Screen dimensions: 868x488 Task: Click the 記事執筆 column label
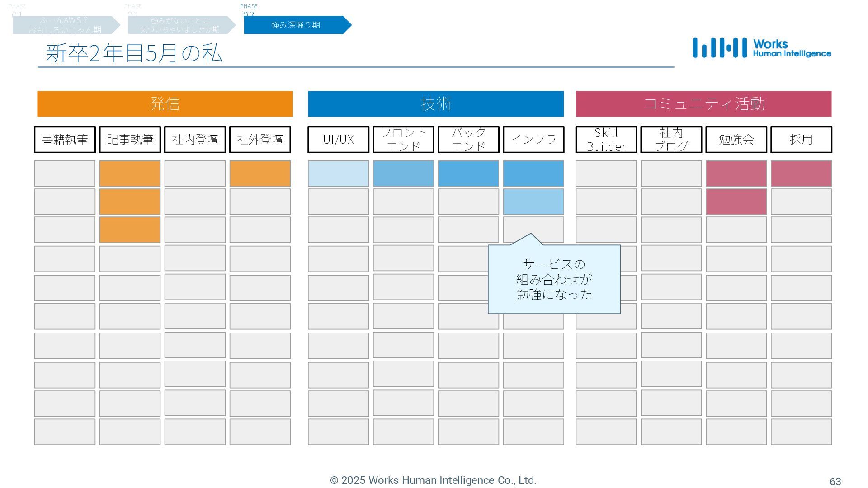coord(130,140)
